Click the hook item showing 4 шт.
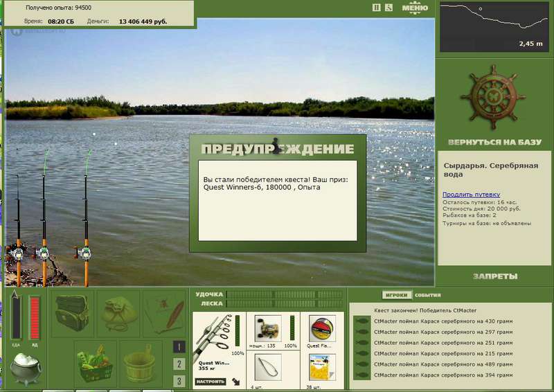 click(268, 368)
